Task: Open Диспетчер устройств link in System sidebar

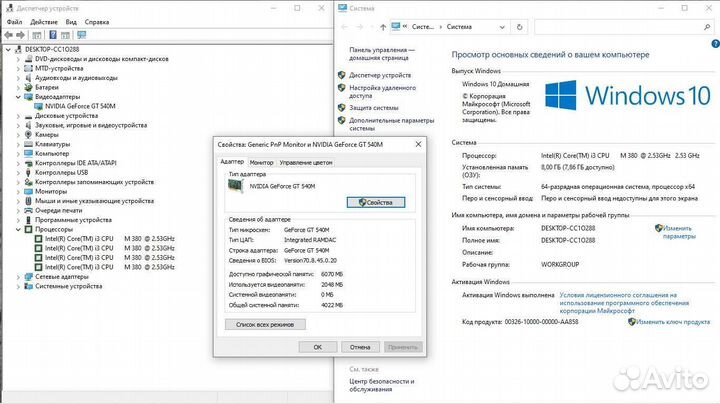Action: [380, 75]
